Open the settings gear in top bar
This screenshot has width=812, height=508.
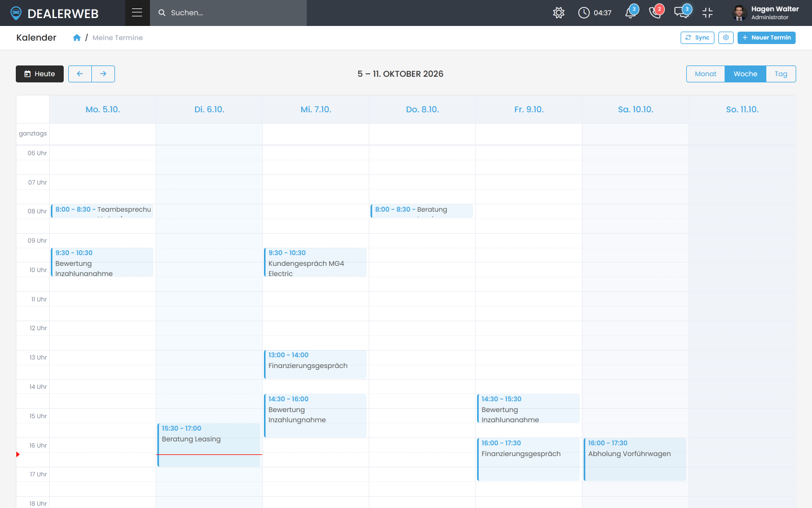point(559,12)
